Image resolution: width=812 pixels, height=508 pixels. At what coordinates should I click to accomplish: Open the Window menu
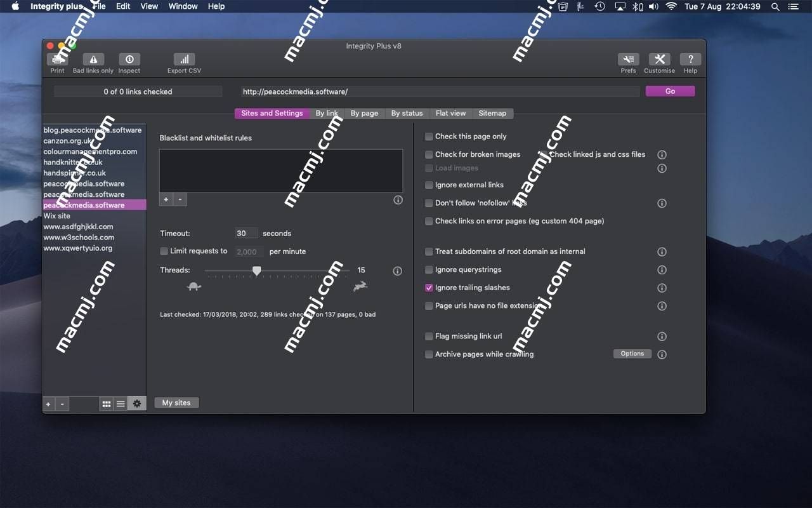183,6
